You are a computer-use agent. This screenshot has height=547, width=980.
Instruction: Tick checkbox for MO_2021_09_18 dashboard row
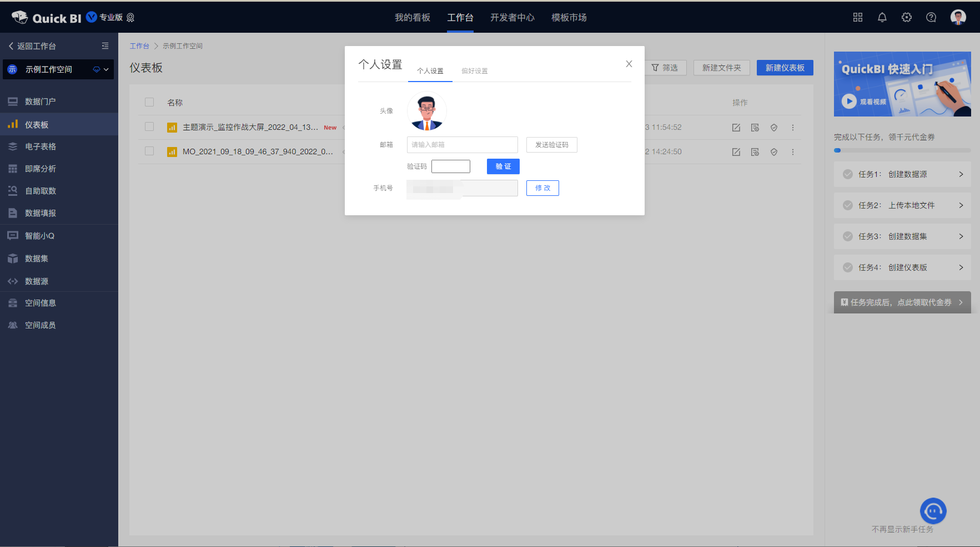click(x=149, y=151)
